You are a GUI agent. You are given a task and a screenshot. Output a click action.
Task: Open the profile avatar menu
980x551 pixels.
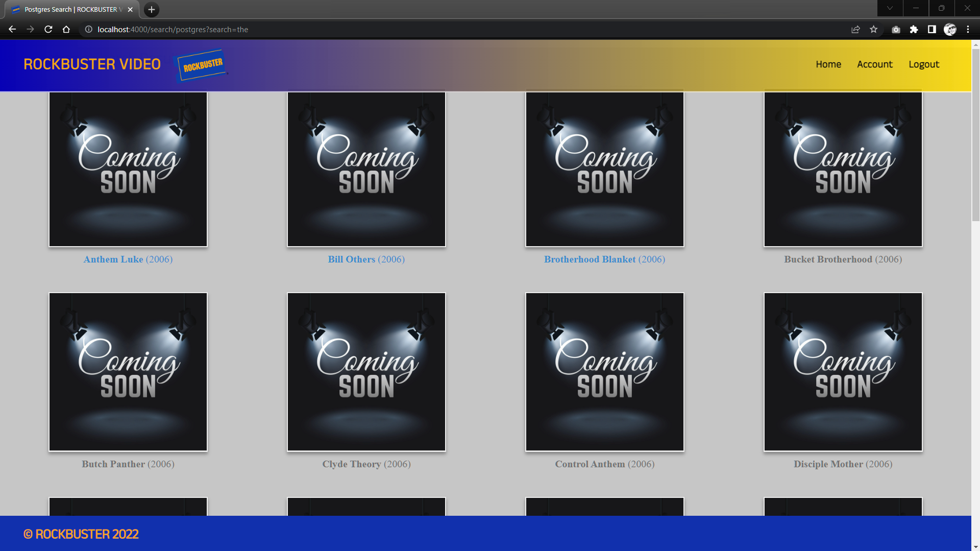950,30
